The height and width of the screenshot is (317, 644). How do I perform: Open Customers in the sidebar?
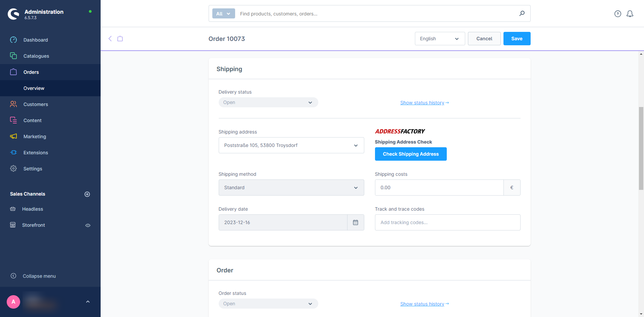point(36,104)
